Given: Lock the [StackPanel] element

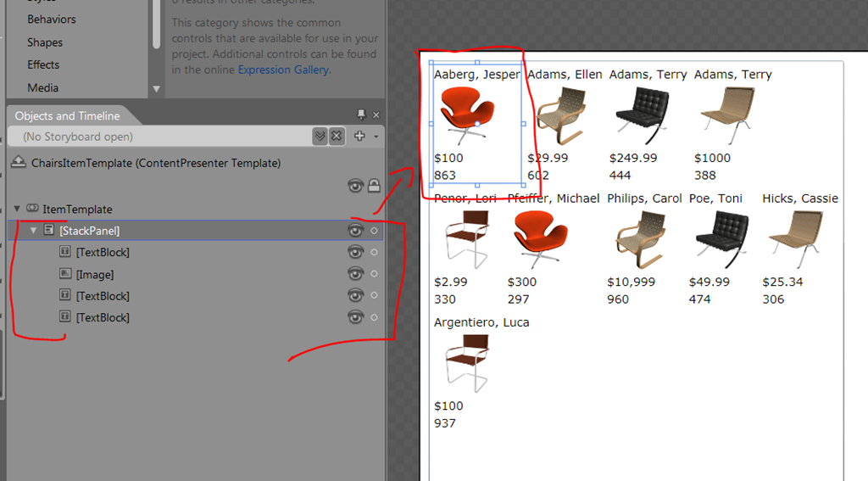Looking at the screenshot, I should click(x=374, y=231).
